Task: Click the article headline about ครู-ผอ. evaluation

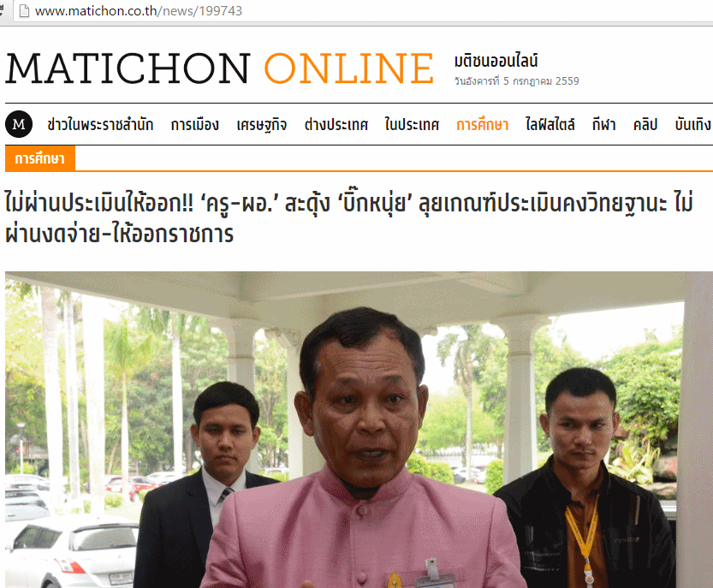Action: pyautogui.click(x=348, y=218)
